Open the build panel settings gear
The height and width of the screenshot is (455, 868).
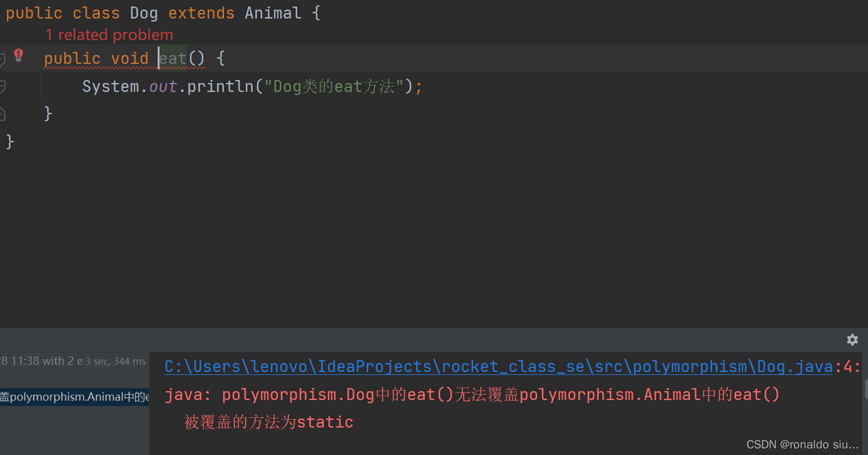point(852,340)
